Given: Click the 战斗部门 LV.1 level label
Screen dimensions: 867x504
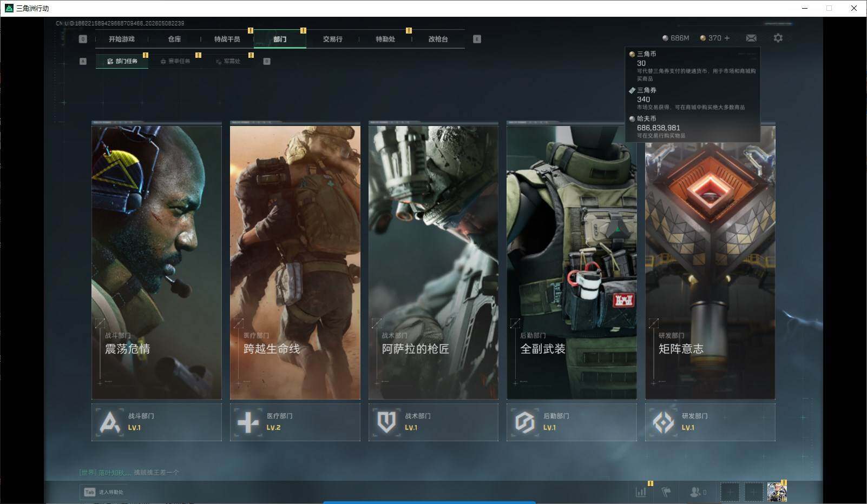Looking at the screenshot, I should click(134, 428).
